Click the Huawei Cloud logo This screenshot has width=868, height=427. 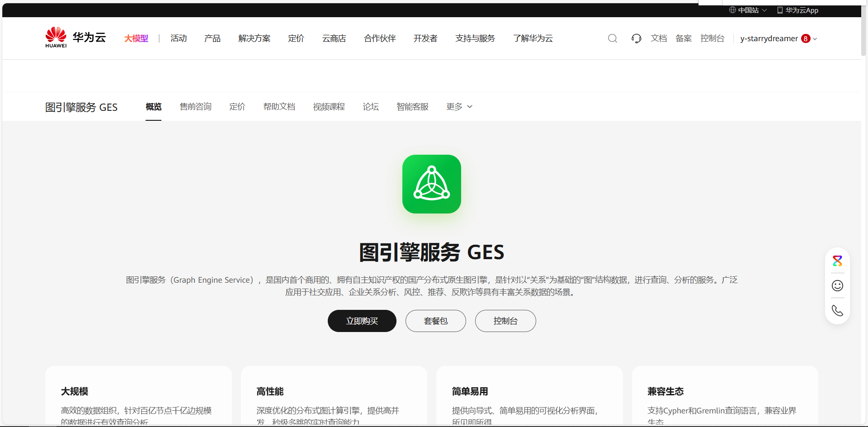[x=75, y=38]
